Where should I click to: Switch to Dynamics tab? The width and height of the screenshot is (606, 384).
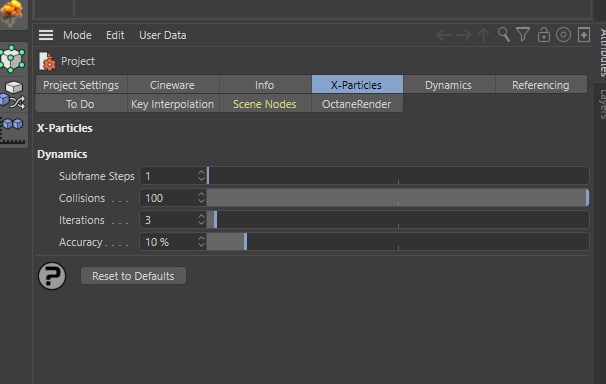(448, 85)
